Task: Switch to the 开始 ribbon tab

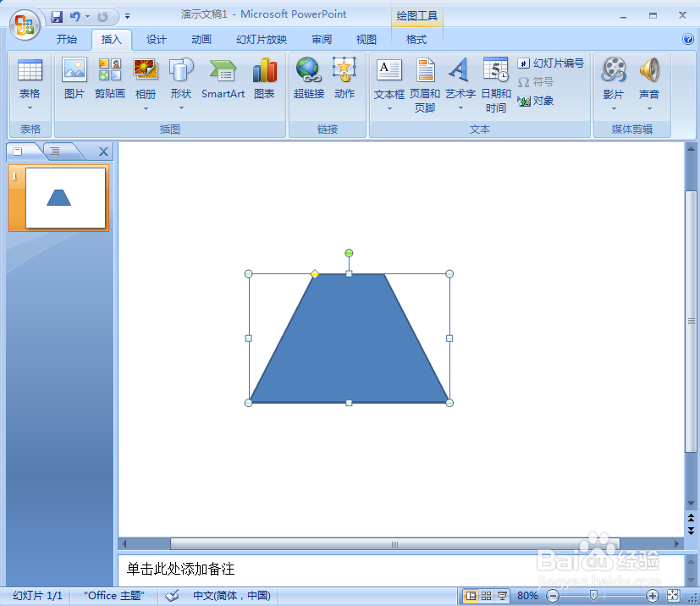Action: click(x=67, y=40)
